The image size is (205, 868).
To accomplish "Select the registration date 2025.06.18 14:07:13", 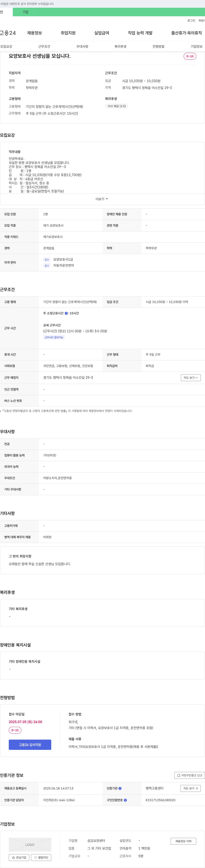I will (58, 788).
